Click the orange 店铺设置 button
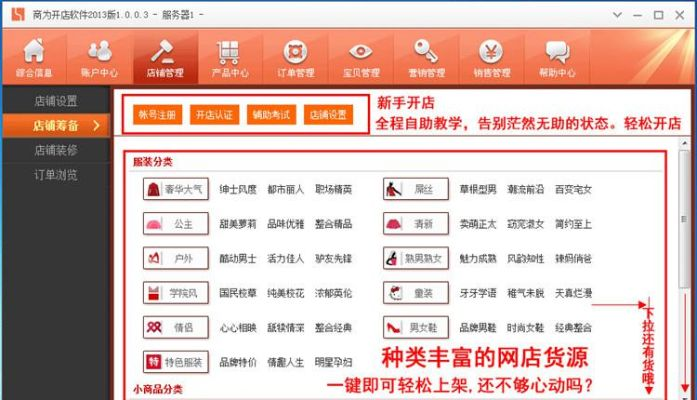 tap(328, 115)
